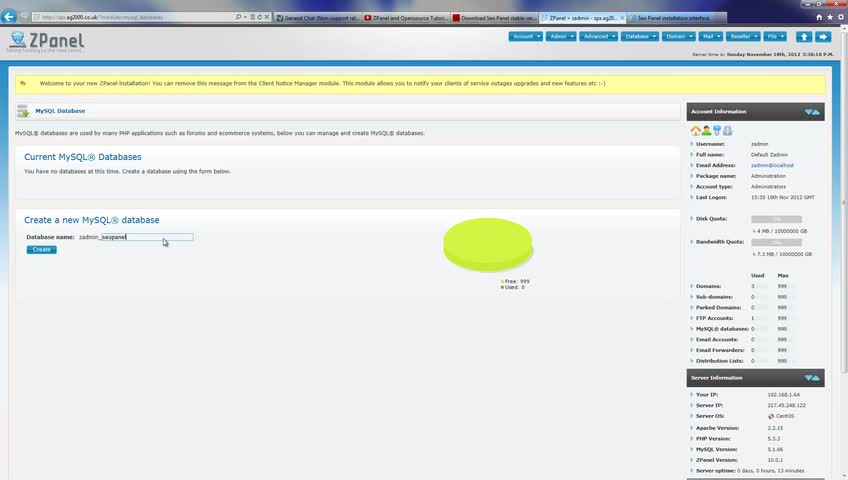Click the padlock icon in Account Information
Viewport: 848px width, 480px height.
coord(727,130)
